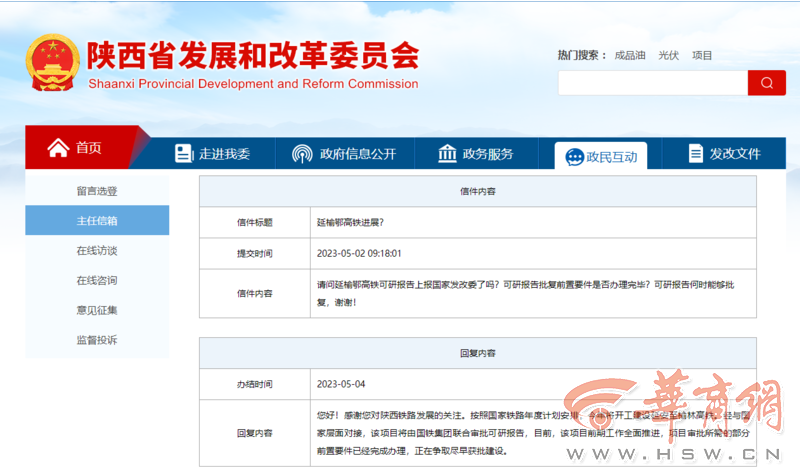Viewport: 801px width, 473px height.
Task: Click the home house icon
Action: (x=58, y=148)
